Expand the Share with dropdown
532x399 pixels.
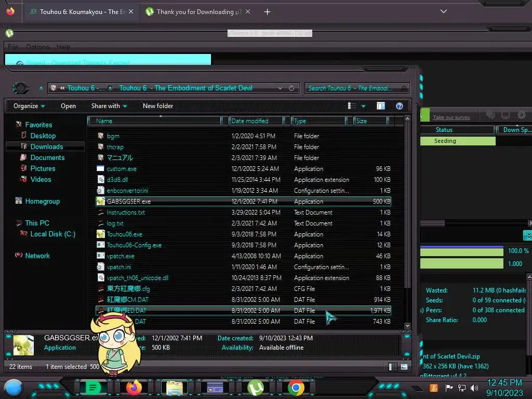point(109,106)
